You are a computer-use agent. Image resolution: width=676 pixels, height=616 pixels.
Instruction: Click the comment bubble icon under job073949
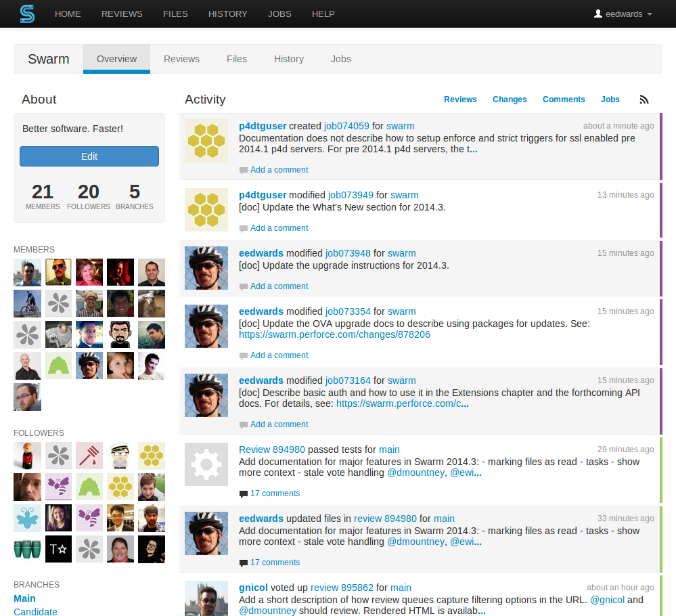(x=243, y=229)
